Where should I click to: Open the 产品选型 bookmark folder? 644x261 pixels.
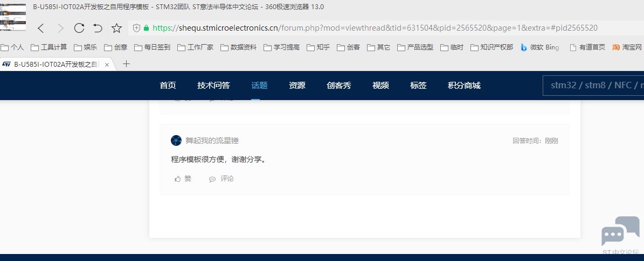pos(416,47)
